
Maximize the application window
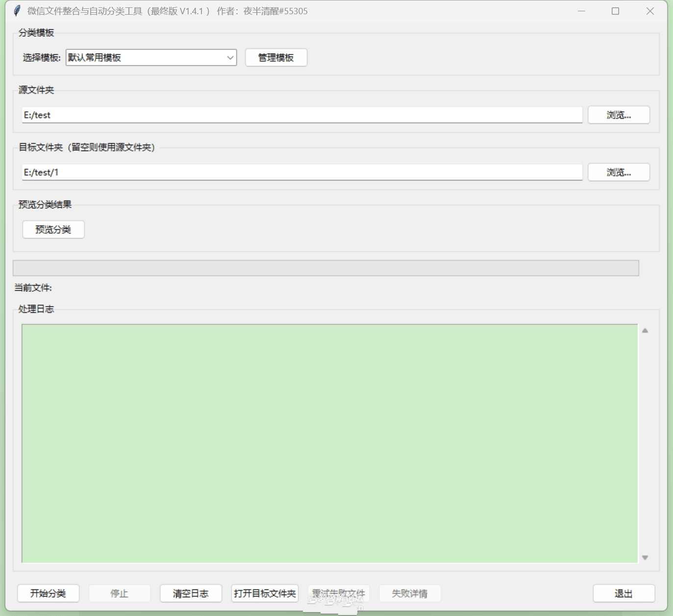tap(616, 11)
